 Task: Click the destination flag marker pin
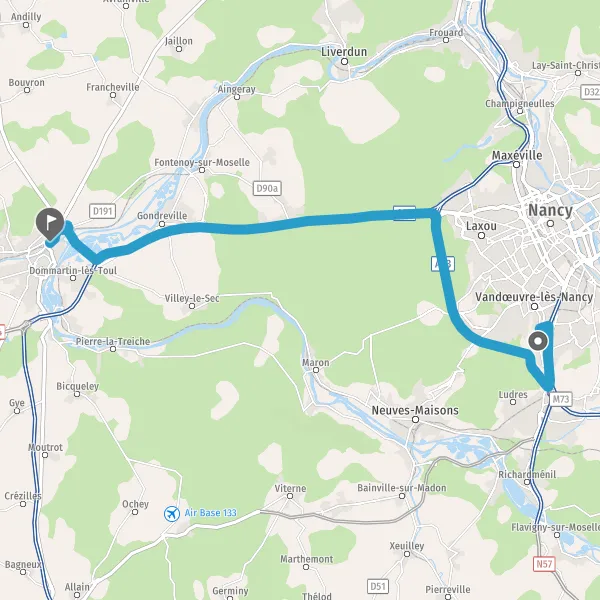50,224
